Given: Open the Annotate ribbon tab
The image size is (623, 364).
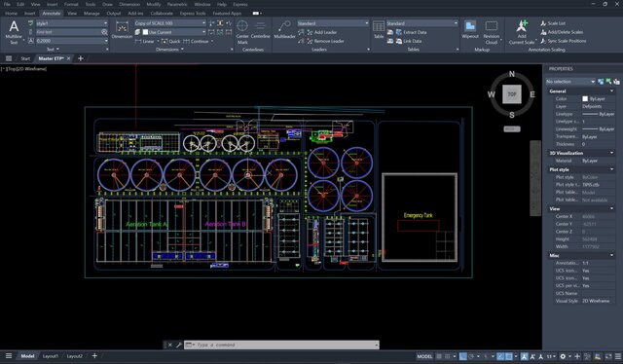Looking at the screenshot, I should coord(52,13).
